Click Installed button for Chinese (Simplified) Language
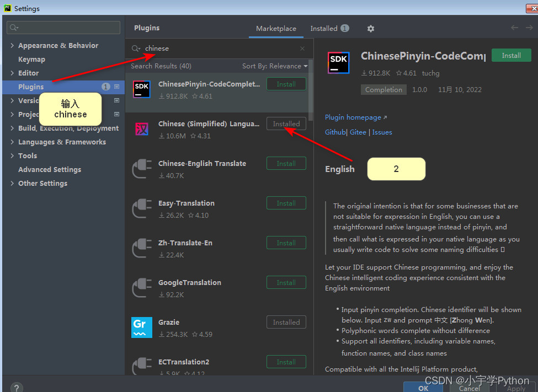The width and height of the screenshot is (538, 392). [286, 124]
